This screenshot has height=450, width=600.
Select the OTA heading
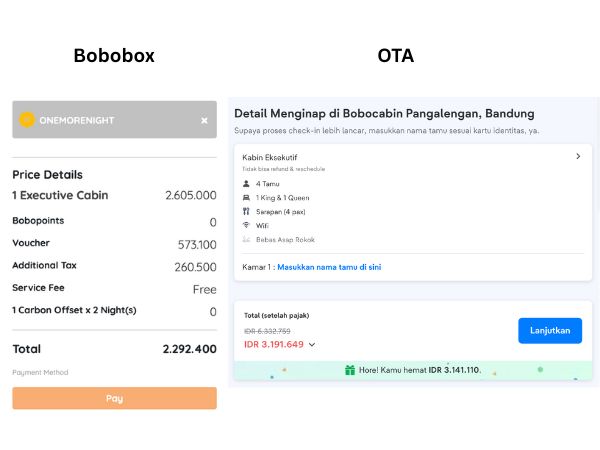396,55
